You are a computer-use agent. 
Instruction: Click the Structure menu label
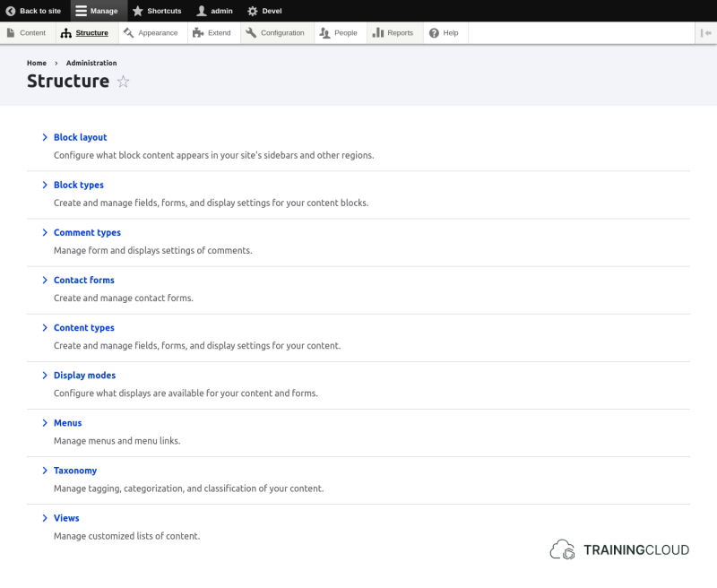click(x=92, y=33)
